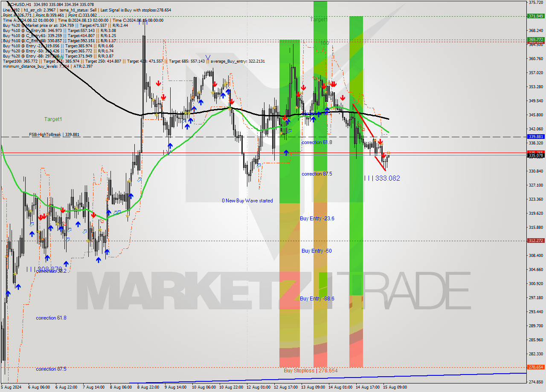
Task: Click the '5 Aug 2024' date label
Action: pyautogui.click(x=11, y=387)
